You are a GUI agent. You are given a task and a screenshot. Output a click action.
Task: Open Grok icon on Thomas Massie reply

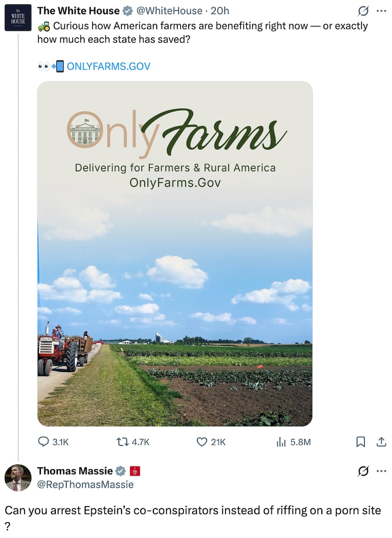[363, 471]
